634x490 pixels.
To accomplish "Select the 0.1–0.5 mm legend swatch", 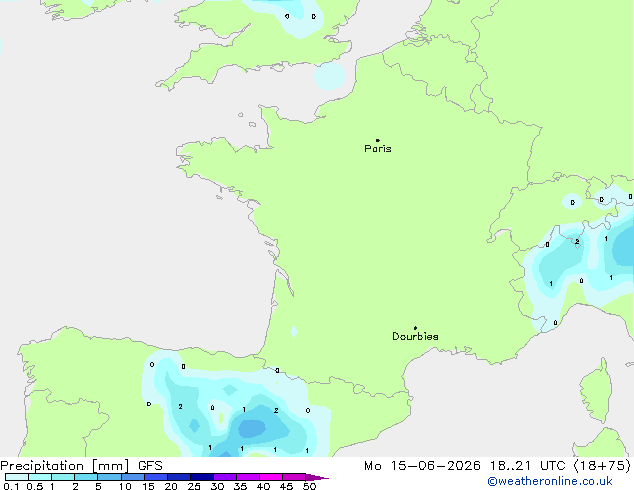I will (x=17, y=477).
